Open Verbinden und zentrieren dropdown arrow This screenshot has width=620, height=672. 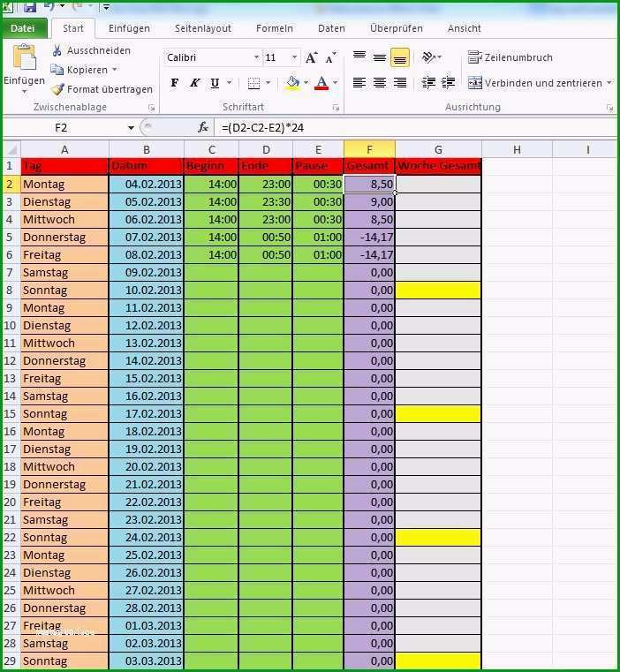coord(609,83)
